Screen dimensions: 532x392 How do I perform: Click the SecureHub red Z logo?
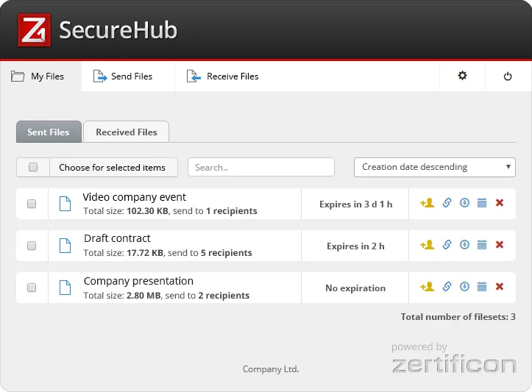34,30
